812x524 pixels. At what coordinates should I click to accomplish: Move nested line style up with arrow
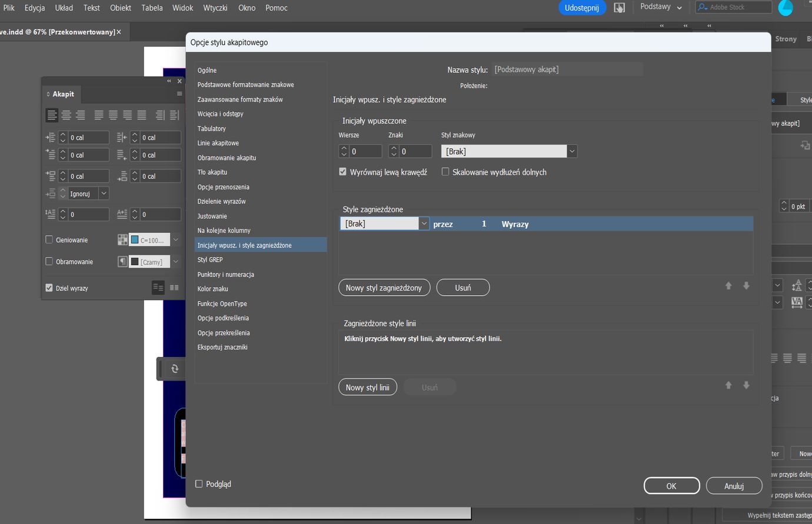(728, 385)
